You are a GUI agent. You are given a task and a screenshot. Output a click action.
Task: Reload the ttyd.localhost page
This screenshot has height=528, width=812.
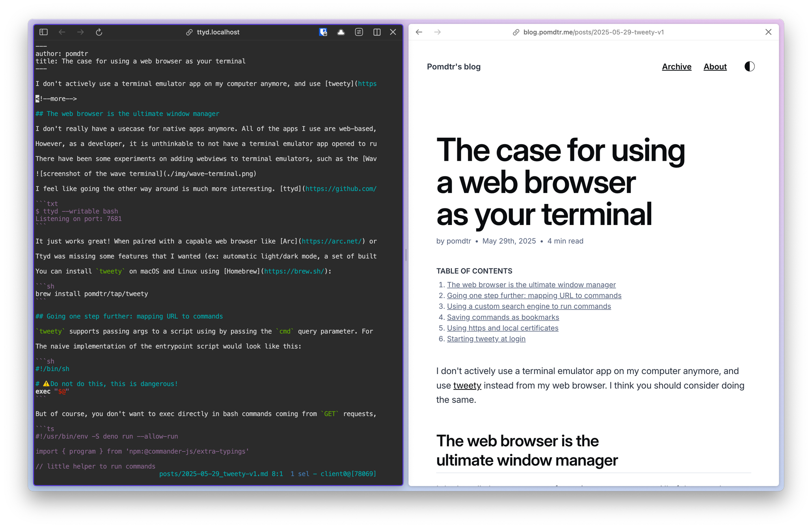pyautogui.click(x=99, y=32)
